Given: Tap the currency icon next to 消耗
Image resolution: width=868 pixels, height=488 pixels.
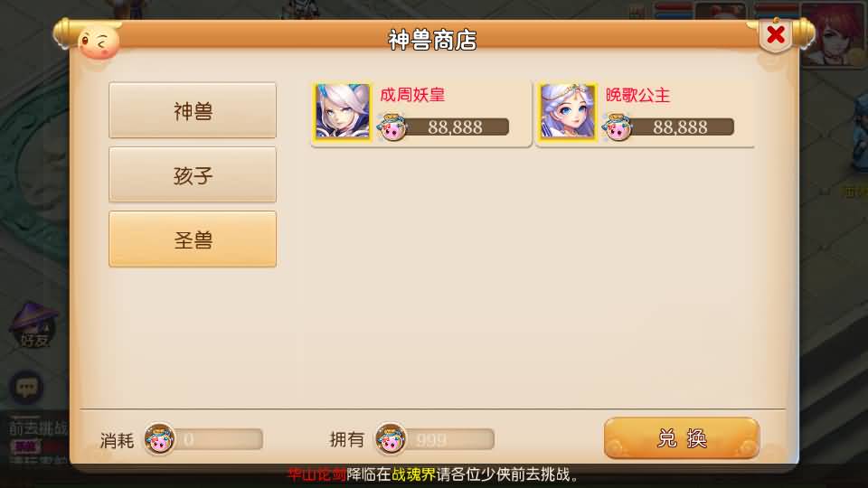Looking at the screenshot, I should 159,439.
